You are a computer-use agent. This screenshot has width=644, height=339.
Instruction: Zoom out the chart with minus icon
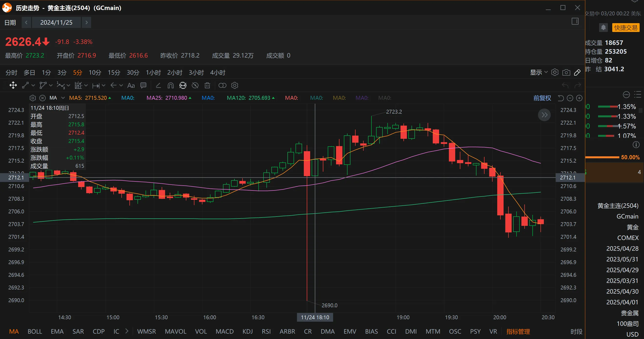[x=570, y=98]
